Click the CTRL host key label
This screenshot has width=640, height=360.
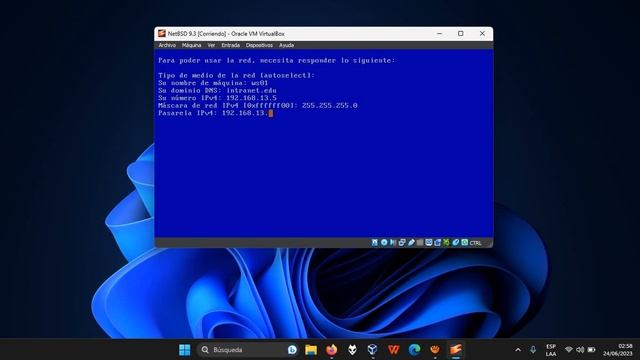click(x=476, y=243)
